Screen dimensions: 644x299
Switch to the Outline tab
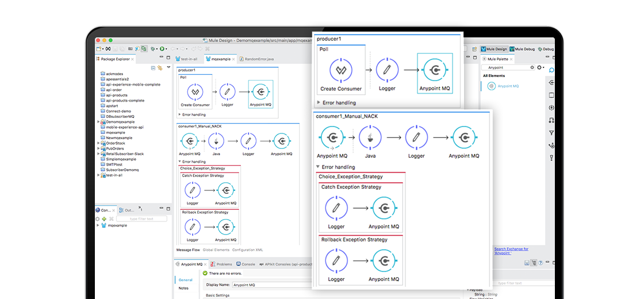pos(126,210)
